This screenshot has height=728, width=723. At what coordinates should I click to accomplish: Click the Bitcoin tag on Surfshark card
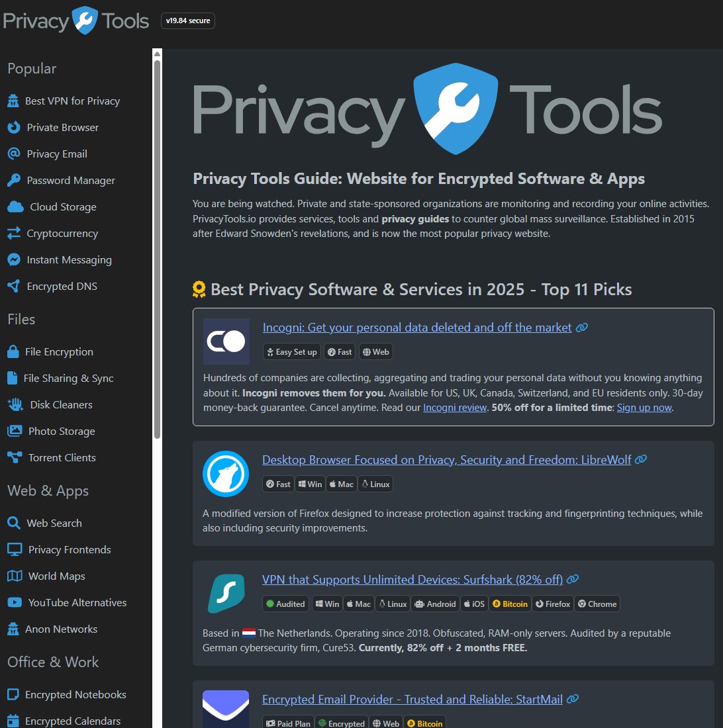coord(510,604)
